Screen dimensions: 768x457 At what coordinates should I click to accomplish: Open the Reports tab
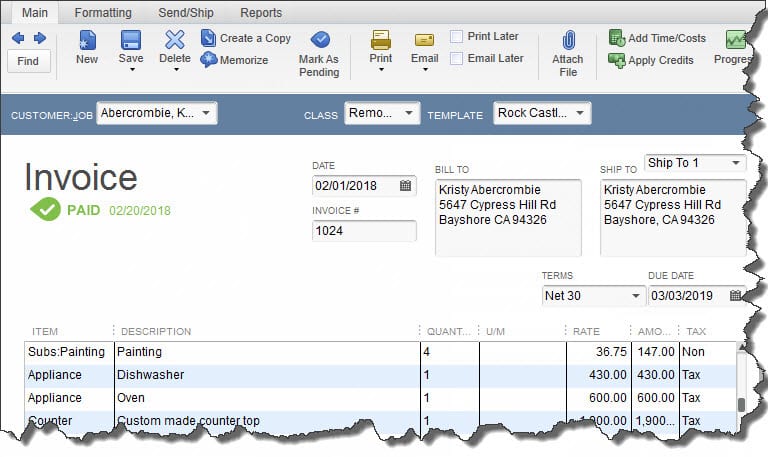pyautogui.click(x=261, y=13)
